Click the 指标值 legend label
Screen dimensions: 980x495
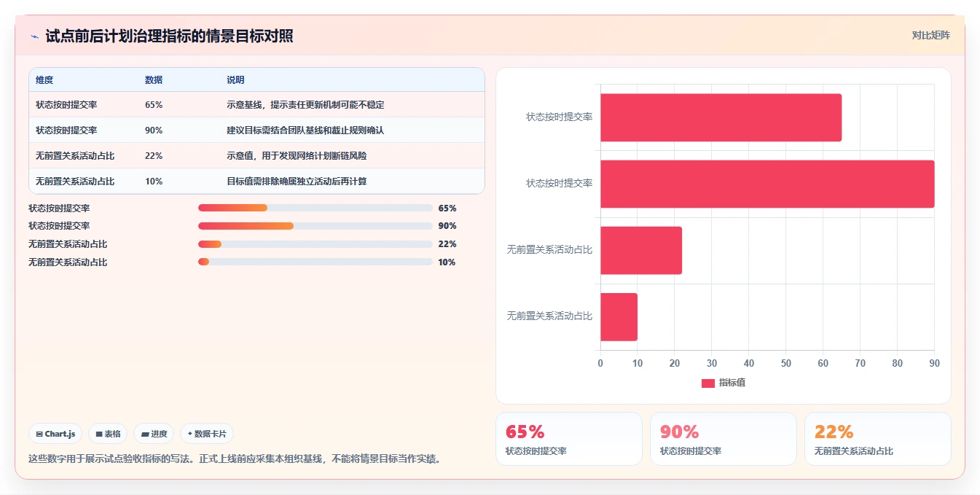(x=732, y=383)
